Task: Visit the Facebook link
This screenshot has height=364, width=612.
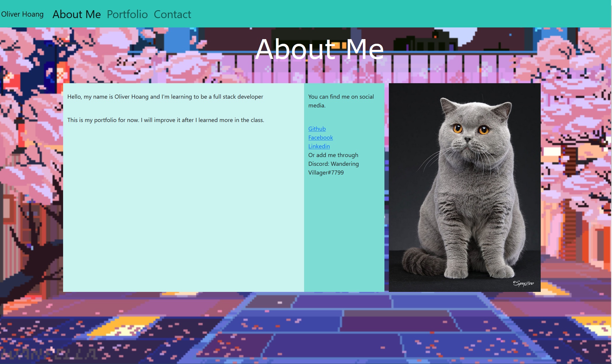Action: [x=320, y=137]
